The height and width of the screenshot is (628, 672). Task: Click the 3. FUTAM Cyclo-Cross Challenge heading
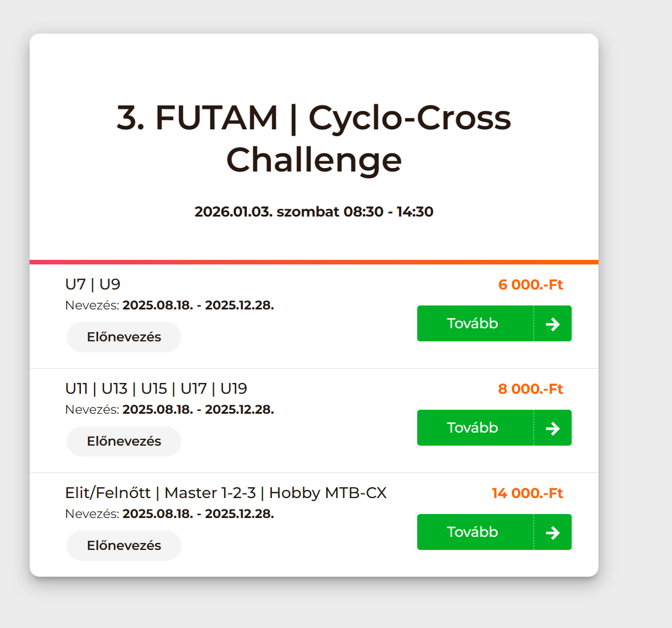coord(314,138)
